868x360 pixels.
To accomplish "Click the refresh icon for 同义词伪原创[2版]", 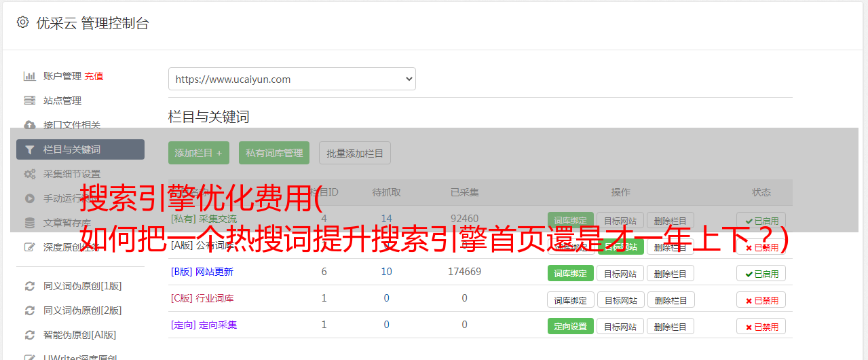I will click(30, 310).
